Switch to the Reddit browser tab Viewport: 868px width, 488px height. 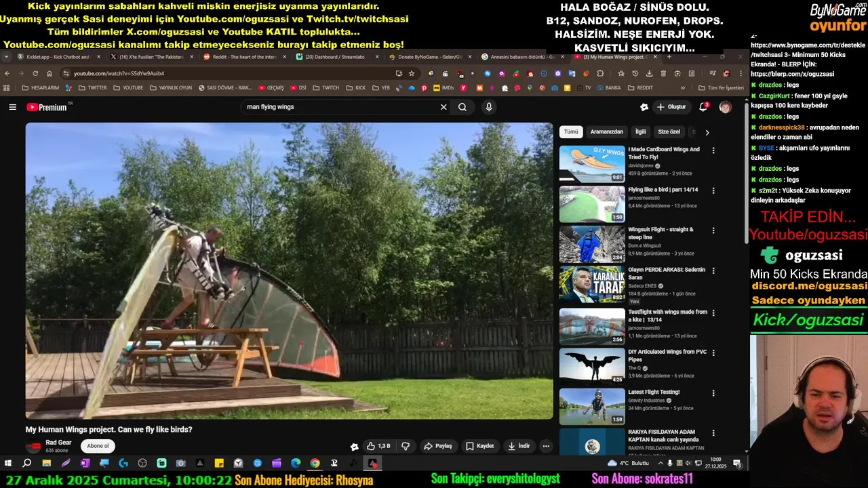[244, 57]
